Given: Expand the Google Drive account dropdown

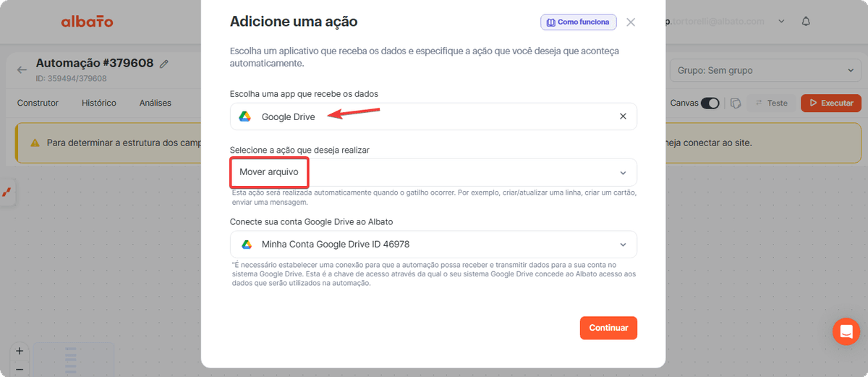Looking at the screenshot, I should (x=433, y=245).
